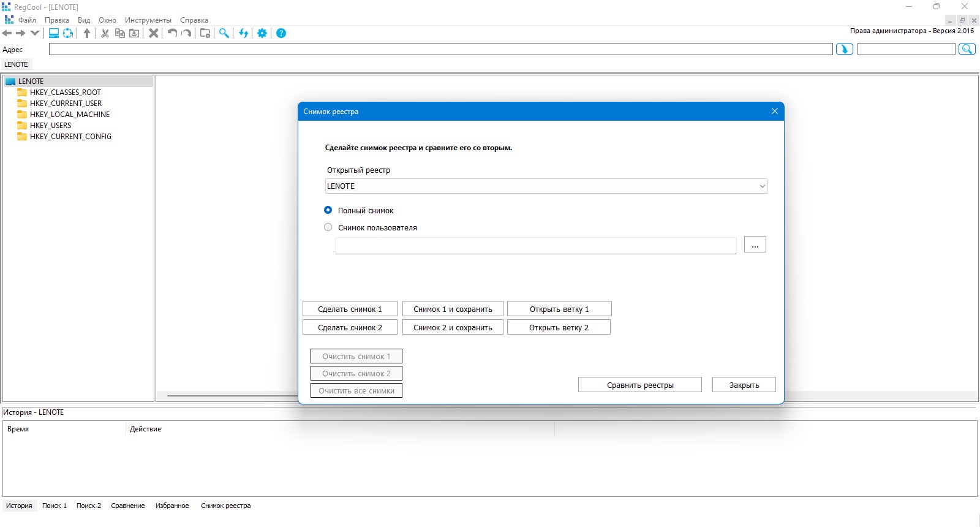Select HKEY_LOCAL_MACHINE in the tree
This screenshot has width=980, height=527.
(70, 115)
